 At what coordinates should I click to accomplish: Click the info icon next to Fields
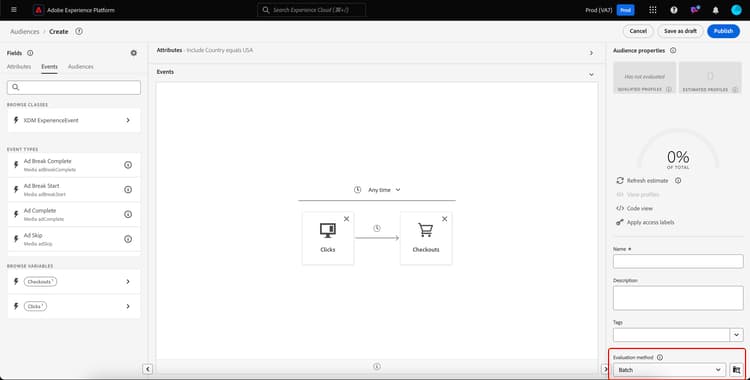point(30,53)
